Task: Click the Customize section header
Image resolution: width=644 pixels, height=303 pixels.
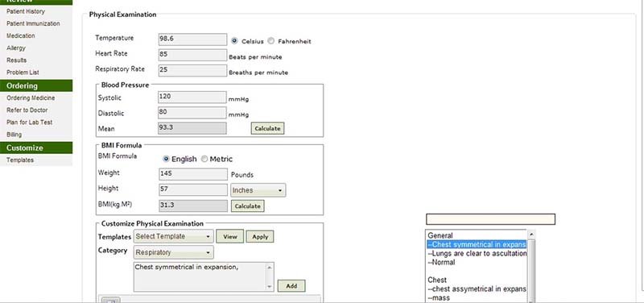Action: pos(36,148)
